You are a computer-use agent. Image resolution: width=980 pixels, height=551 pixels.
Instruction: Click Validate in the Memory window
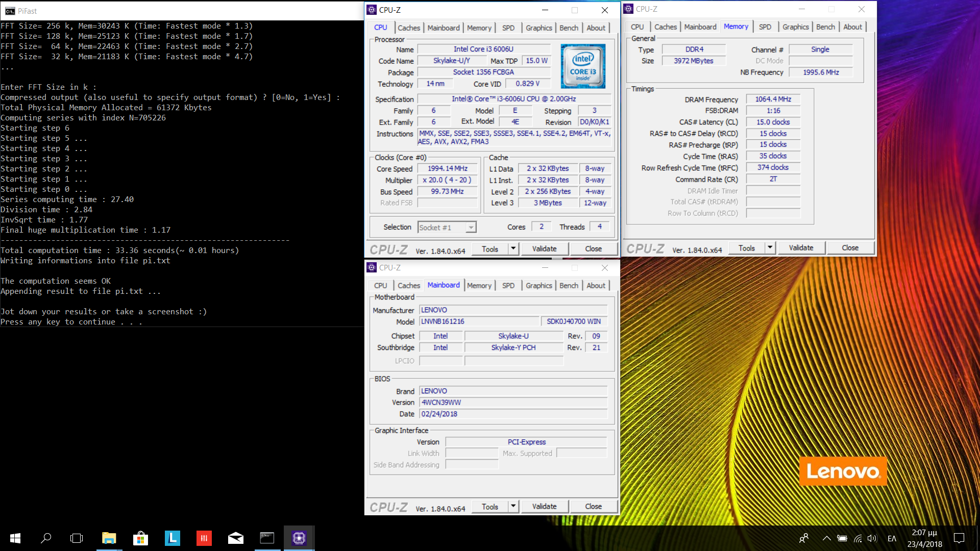801,247
